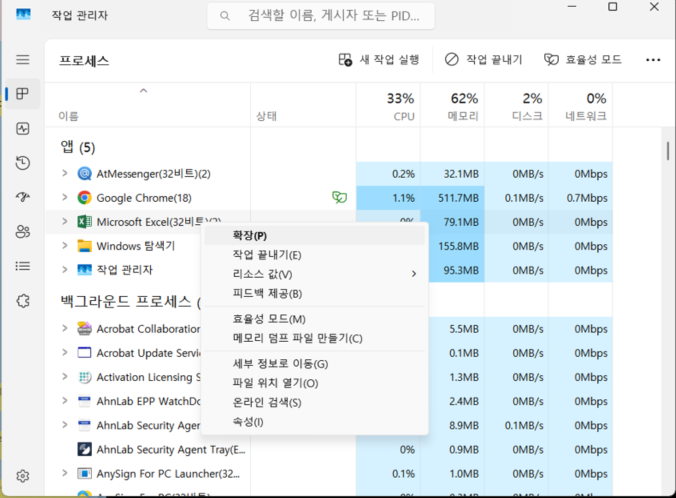The image size is (676, 498).
Task: Click the 작업 끝내기 toolbar button
Action: (x=484, y=60)
